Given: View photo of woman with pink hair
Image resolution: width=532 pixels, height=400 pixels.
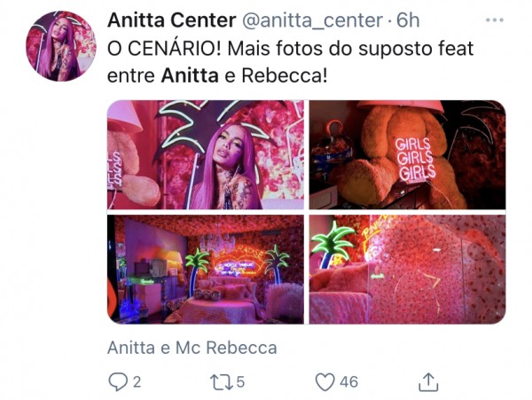Looking at the screenshot, I should pos(206,154).
